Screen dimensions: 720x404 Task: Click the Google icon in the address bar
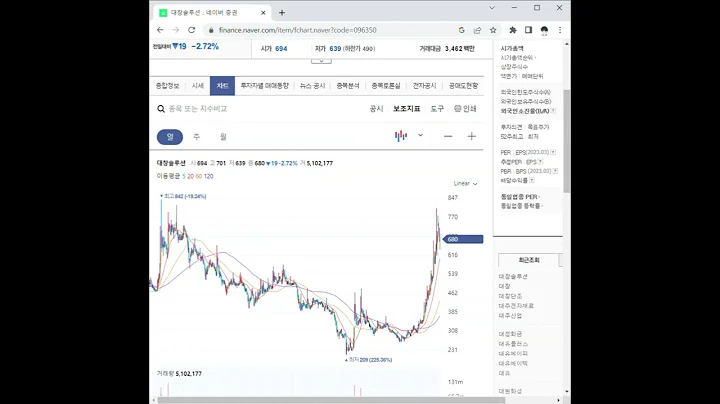461,30
